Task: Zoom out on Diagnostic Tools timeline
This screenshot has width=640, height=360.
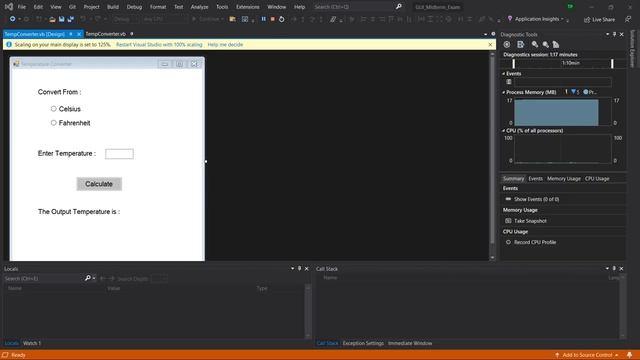Action: [x=546, y=44]
